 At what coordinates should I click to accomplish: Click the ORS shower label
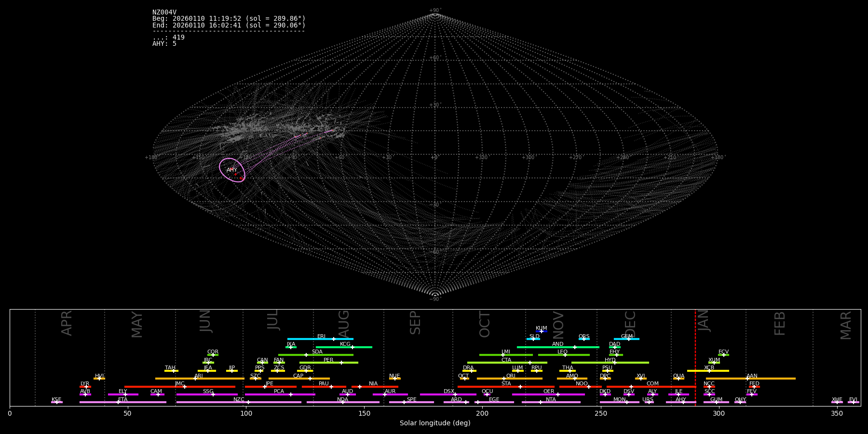584,337
